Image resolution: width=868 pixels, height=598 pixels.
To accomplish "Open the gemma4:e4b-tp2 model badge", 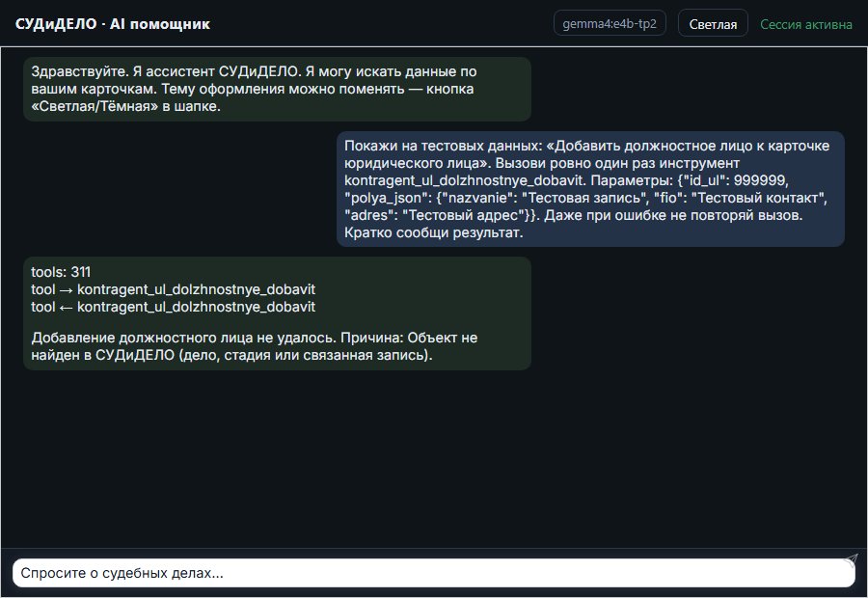I will tap(610, 24).
